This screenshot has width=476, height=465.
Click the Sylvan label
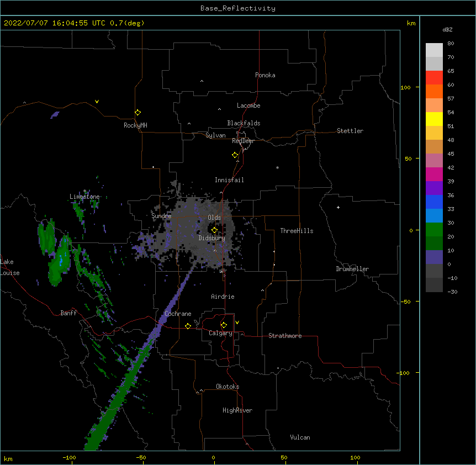pyautogui.click(x=215, y=135)
